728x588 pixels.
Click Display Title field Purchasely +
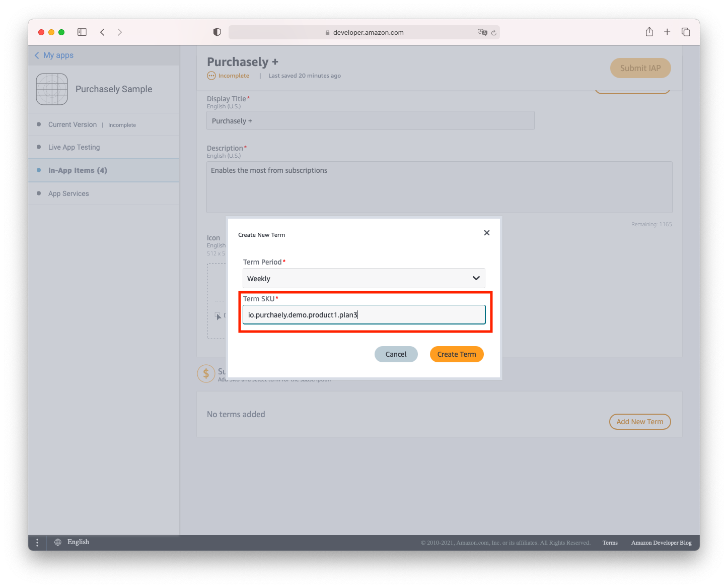371,120
